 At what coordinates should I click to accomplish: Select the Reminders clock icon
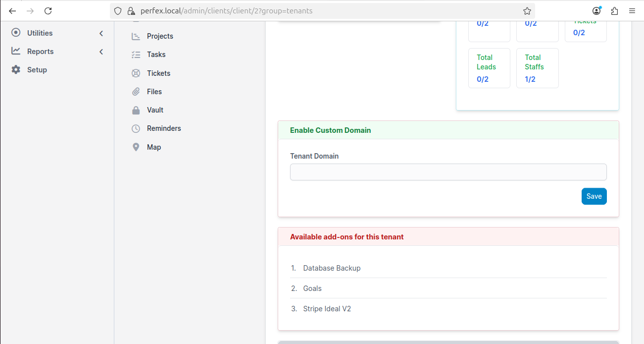pos(136,128)
